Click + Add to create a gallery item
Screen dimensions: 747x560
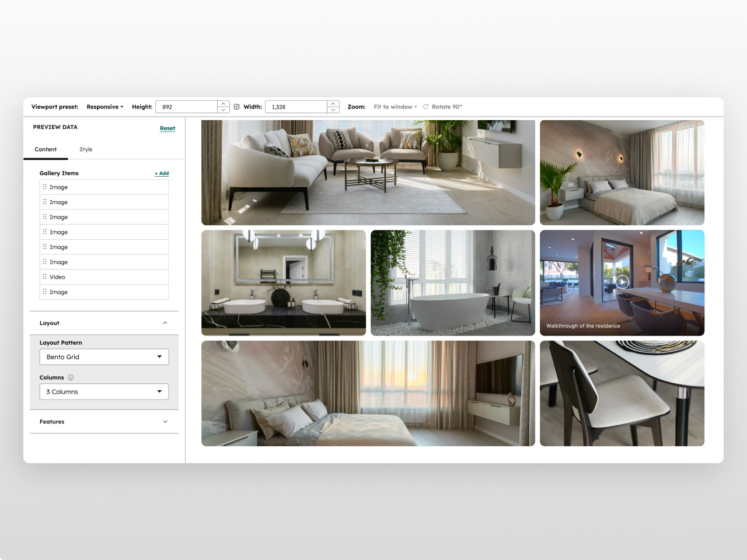162,173
